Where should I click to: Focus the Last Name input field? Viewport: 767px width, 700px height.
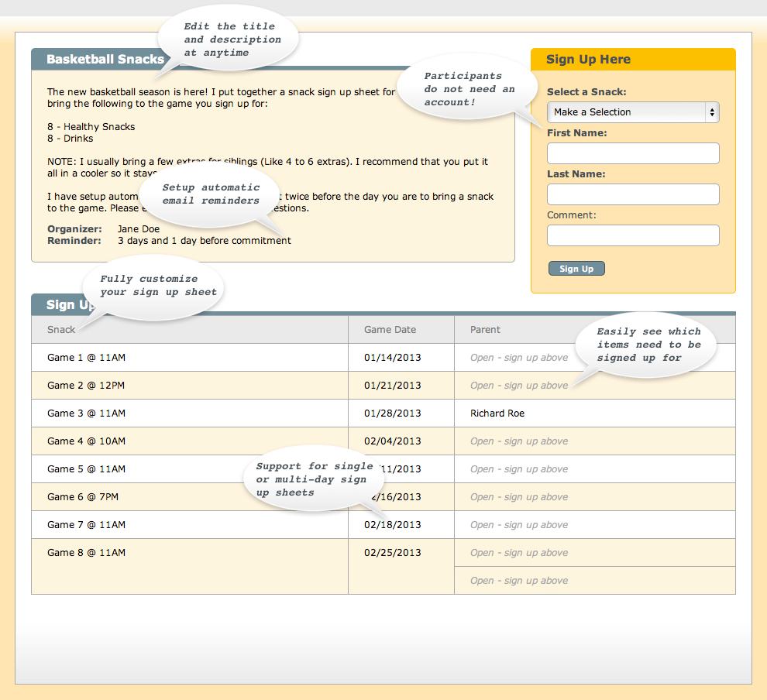(633, 194)
